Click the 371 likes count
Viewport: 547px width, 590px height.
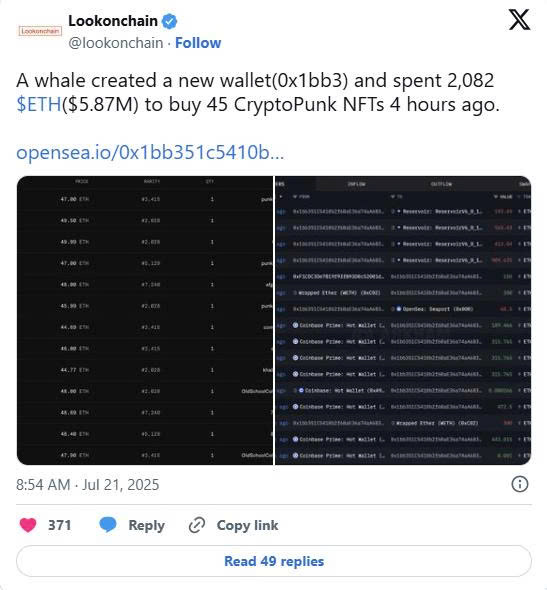tap(59, 525)
